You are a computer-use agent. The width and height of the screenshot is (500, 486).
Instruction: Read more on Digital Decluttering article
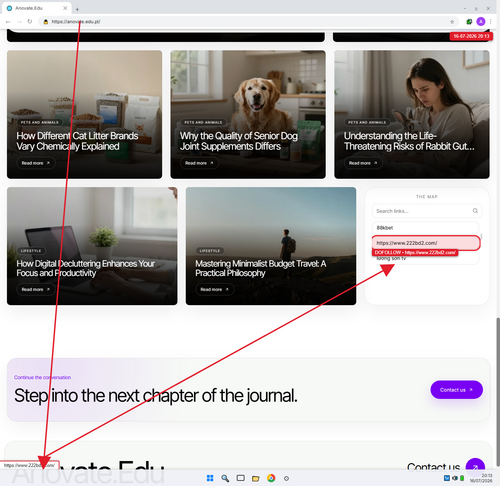36,289
